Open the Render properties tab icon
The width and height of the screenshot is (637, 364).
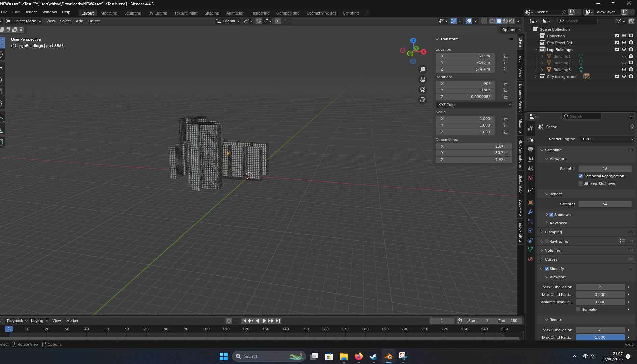pyautogui.click(x=530, y=140)
